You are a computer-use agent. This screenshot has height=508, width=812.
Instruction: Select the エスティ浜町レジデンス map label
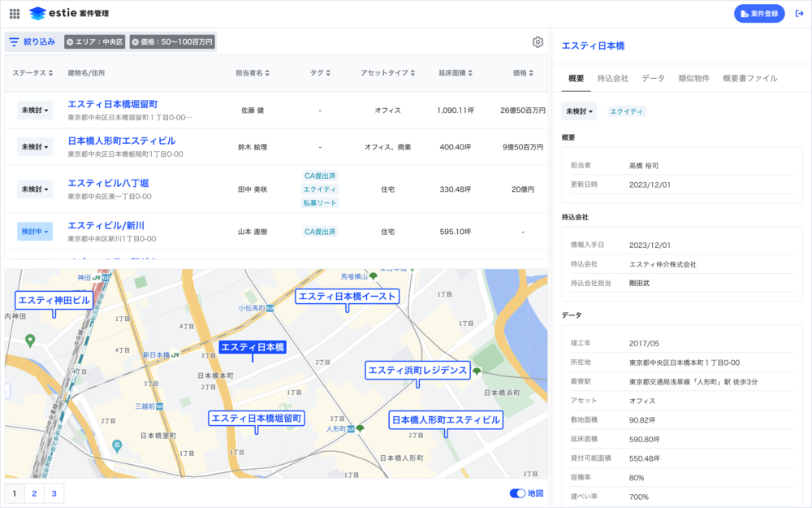point(417,371)
